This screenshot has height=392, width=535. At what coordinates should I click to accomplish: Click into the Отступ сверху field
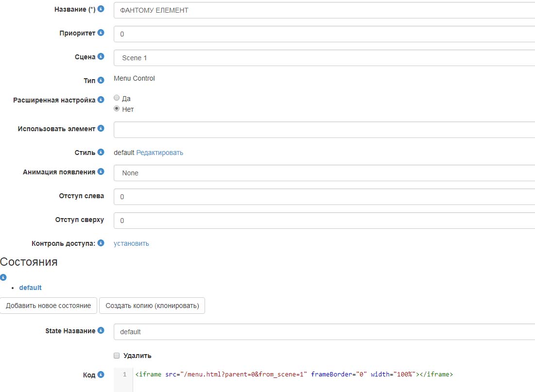[324, 221]
